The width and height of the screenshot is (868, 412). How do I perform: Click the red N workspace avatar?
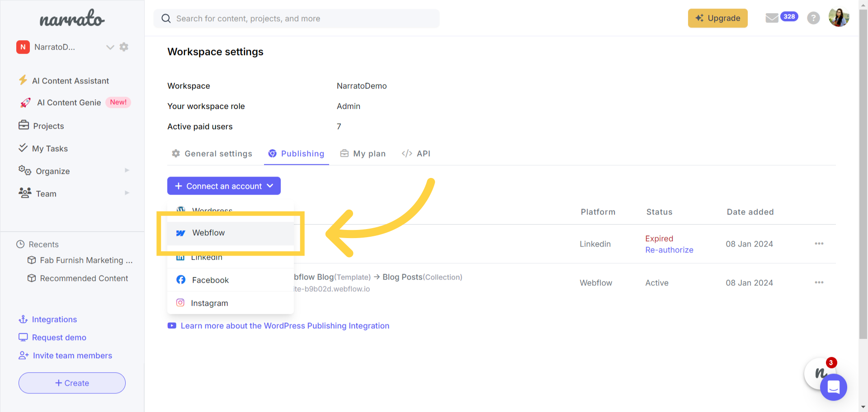pos(23,47)
